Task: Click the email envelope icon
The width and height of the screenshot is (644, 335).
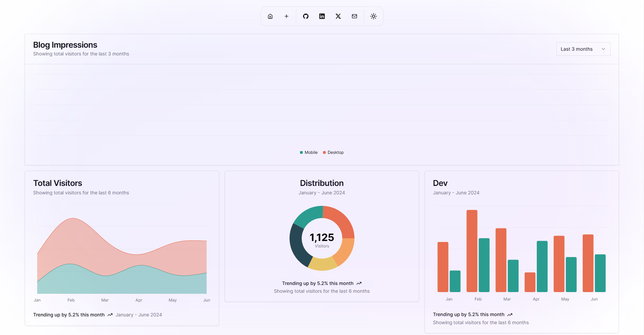Action: [x=354, y=16]
